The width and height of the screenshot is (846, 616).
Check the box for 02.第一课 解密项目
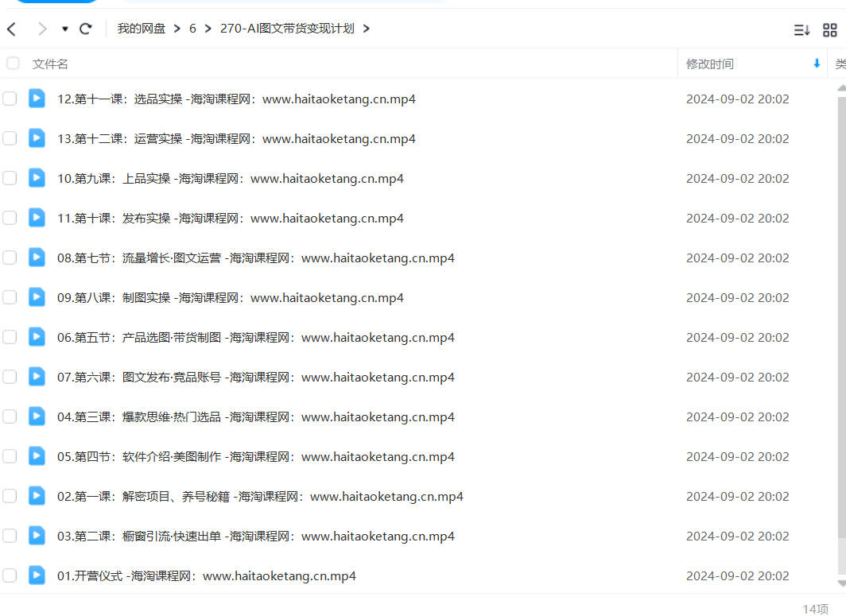[x=10, y=496]
